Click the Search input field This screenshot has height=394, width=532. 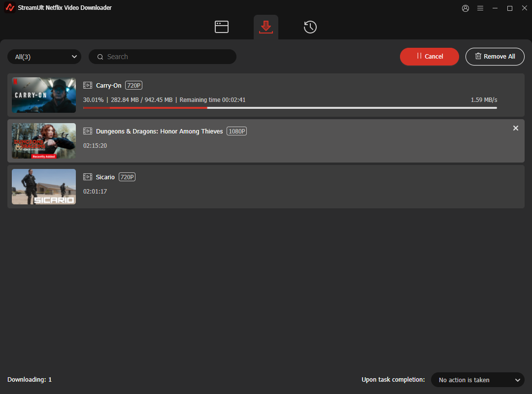point(163,57)
